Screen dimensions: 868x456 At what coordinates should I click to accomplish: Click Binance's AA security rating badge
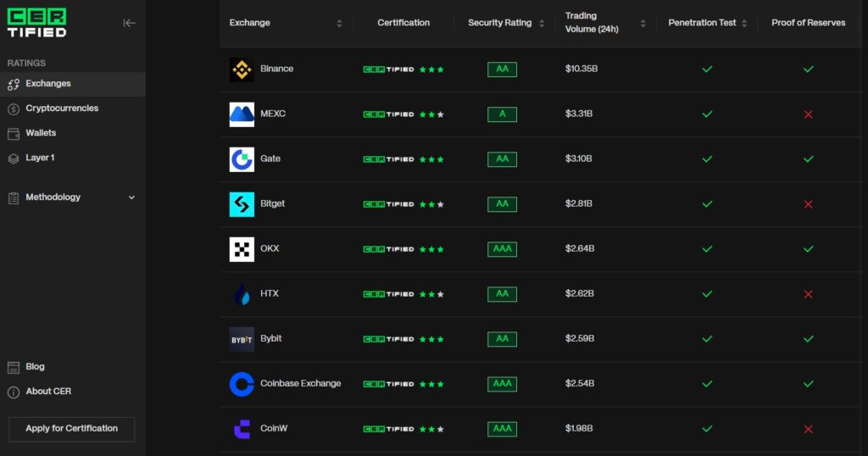(x=502, y=70)
